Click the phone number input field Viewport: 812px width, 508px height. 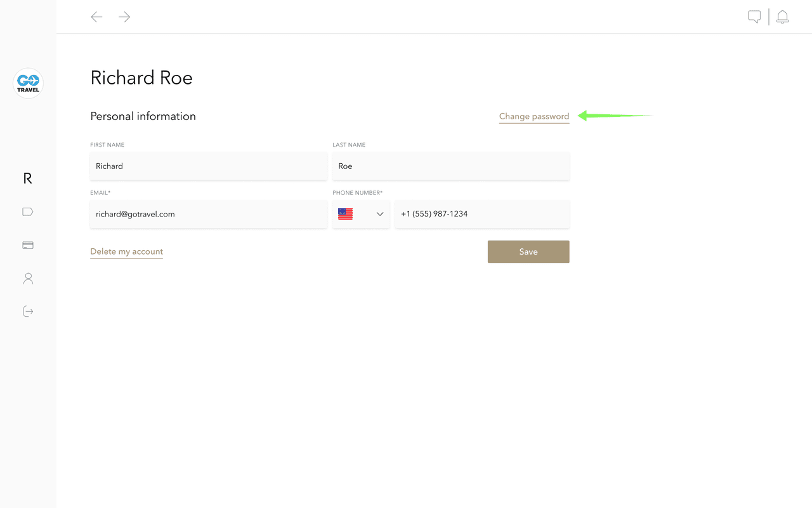pyautogui.click(x=482, y=215)
